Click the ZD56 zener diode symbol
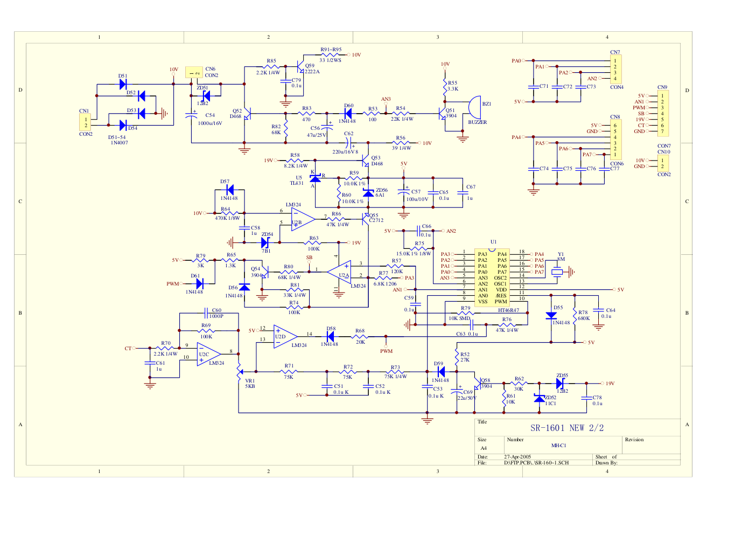756x535 pixels. (x=368, y=193)
